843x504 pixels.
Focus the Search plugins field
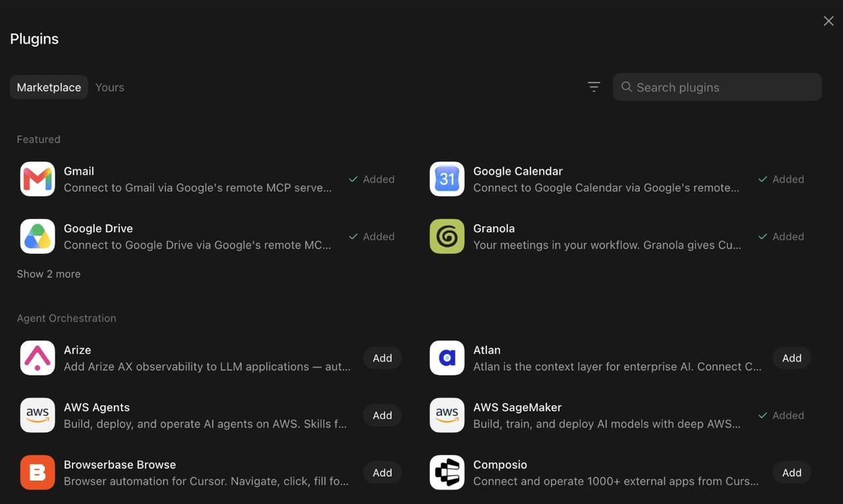pos(717,87)
